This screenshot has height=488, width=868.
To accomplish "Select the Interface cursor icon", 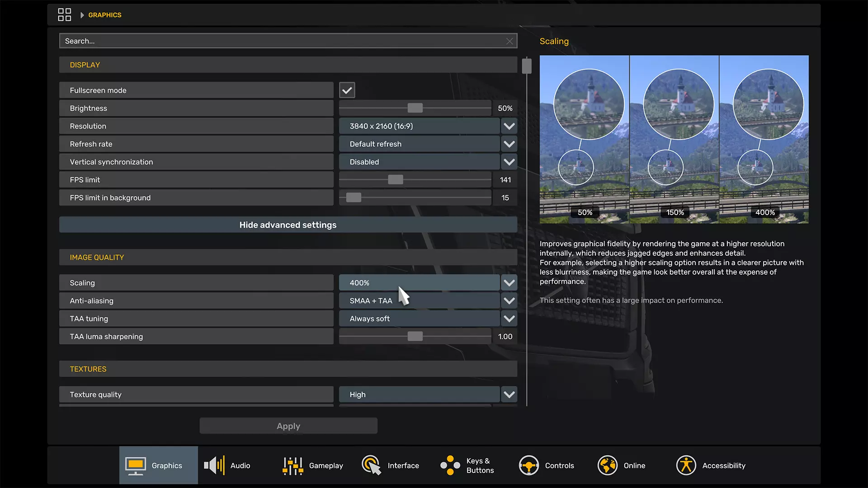I will pos(371,465).
